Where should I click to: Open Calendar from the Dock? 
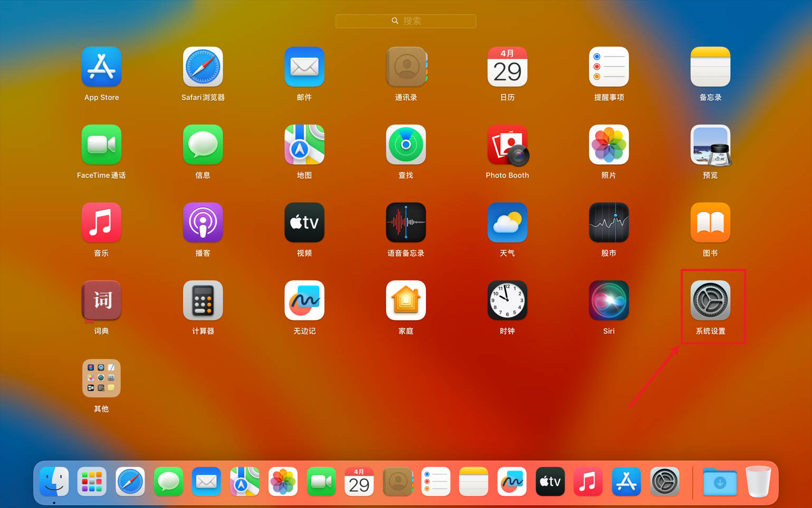tap(359, 482)
